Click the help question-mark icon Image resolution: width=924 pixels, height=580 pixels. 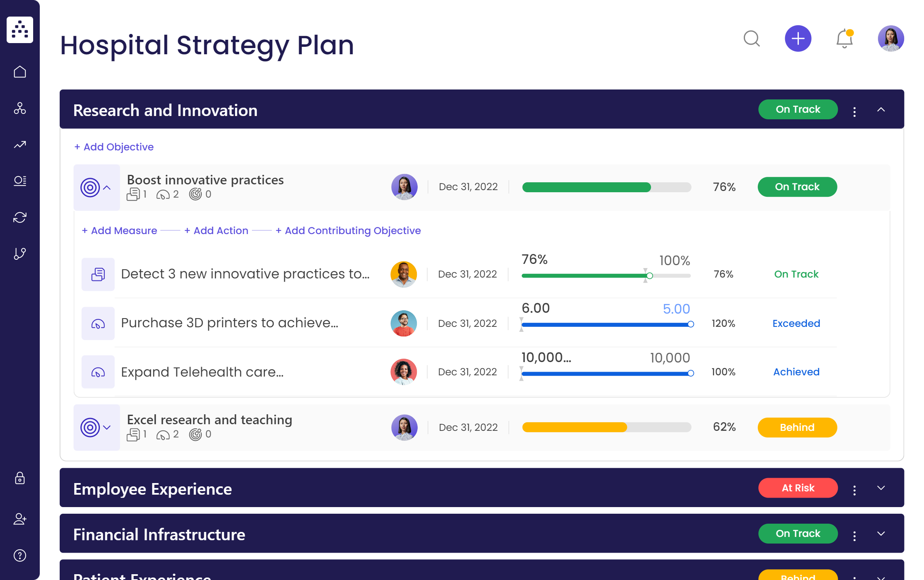[19, 555]
